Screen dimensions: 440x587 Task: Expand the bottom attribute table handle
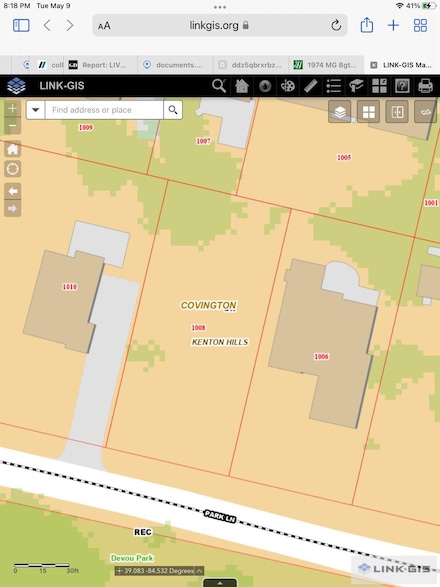[220, 583]
